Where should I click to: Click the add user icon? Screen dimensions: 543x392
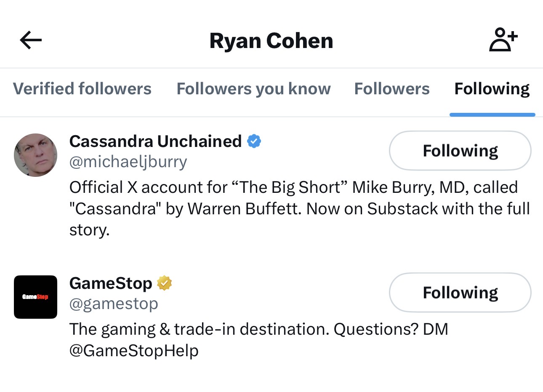coord(503,40)
